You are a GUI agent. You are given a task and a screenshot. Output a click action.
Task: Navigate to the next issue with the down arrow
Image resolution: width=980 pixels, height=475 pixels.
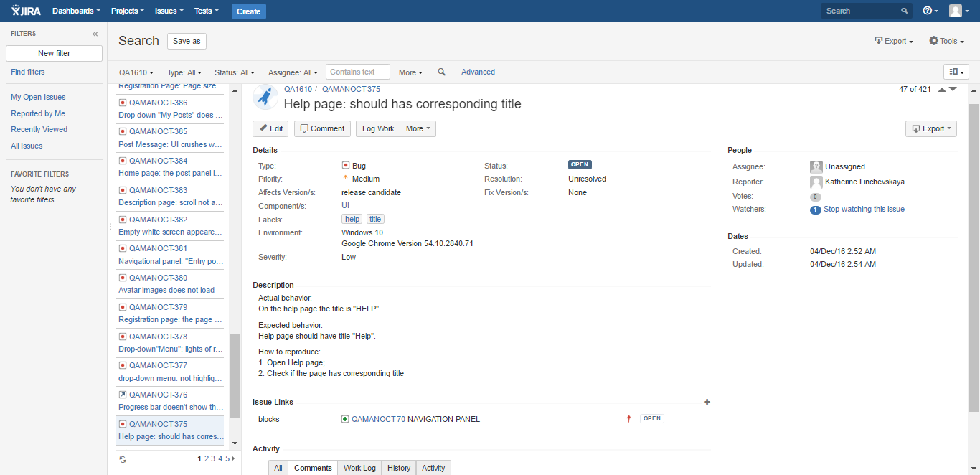(952, 90)
